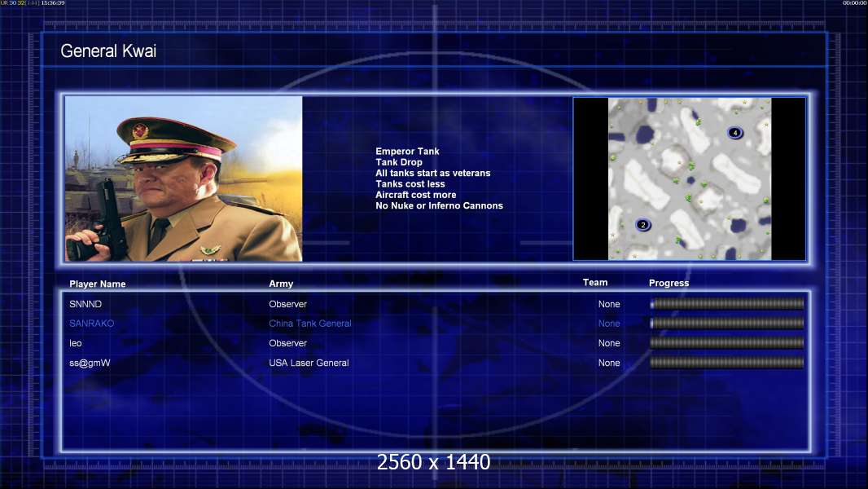Click SNNND loading progress bar
Viewport: 868px width, 489px height.
coord(727,303)
